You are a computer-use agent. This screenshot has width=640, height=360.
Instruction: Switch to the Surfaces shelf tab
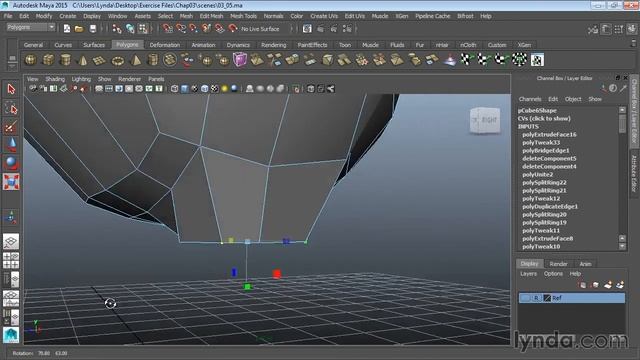click(x=94, y=45)
